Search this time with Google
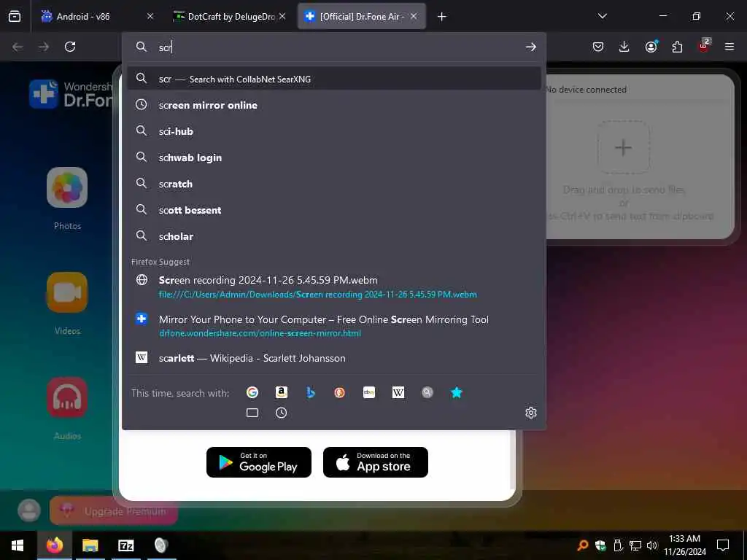Screen dimensions: 747x560 (252, 392)
